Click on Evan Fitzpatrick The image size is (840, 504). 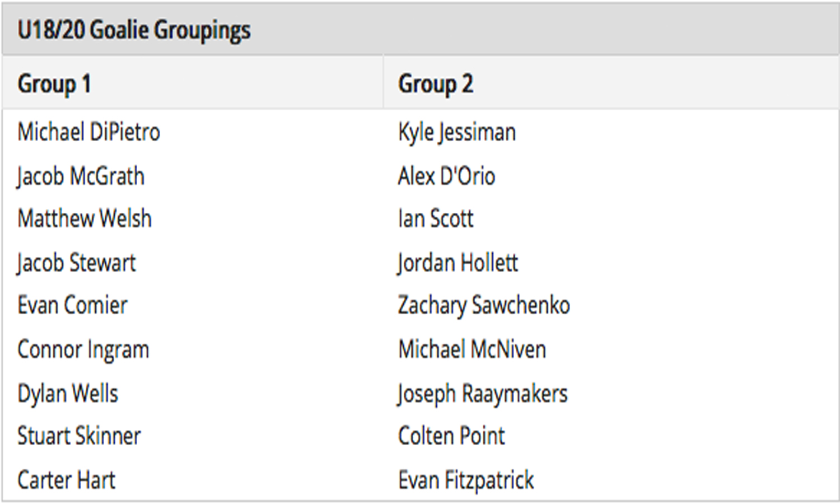(x=466, y=480)
